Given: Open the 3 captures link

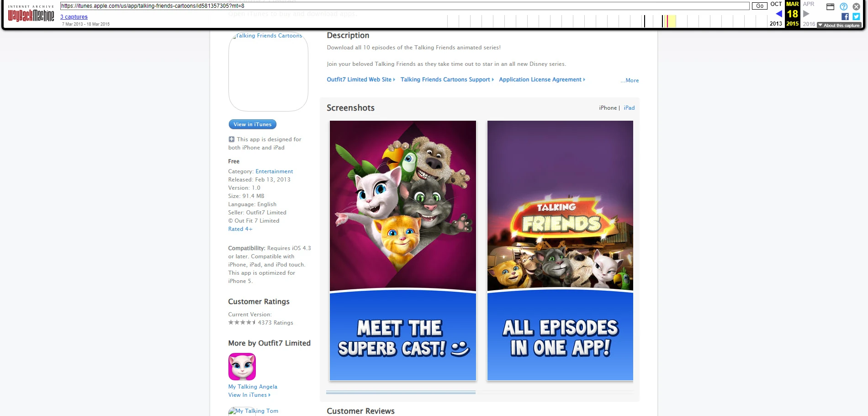Looking at the screenshot, I should pyautogui.click(x=73, y=16).
